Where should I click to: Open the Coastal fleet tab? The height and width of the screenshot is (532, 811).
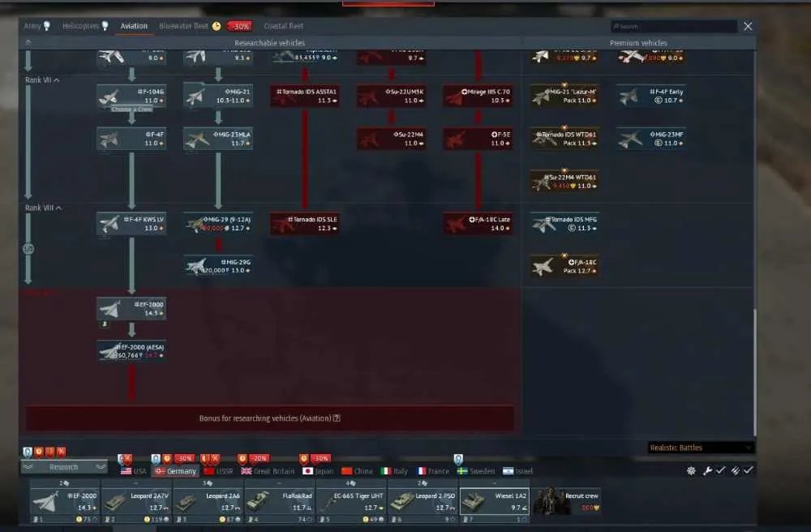283,26
